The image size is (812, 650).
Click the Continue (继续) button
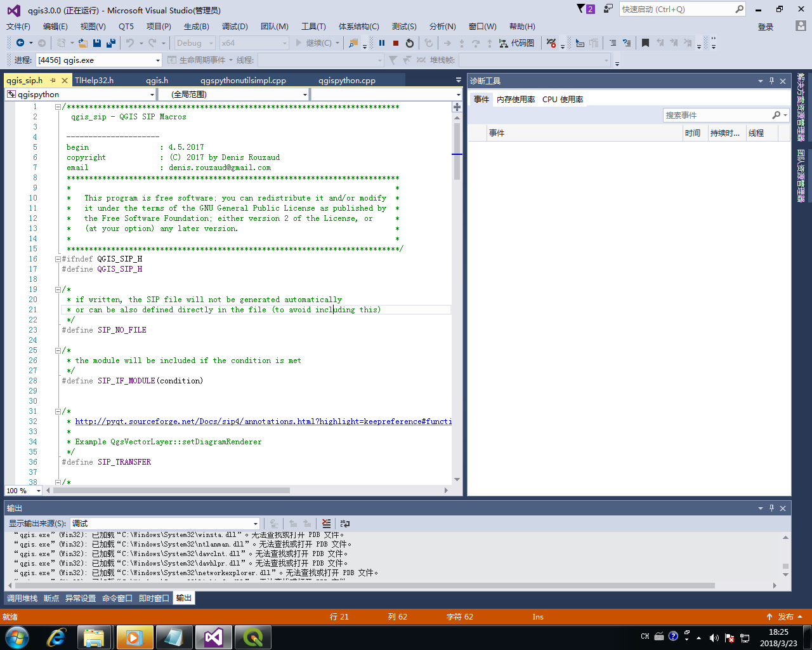click(314, 43)
